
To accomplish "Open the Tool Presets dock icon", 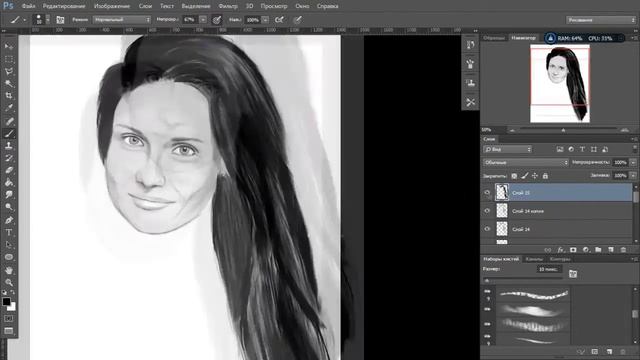I will tap(470, 102).
